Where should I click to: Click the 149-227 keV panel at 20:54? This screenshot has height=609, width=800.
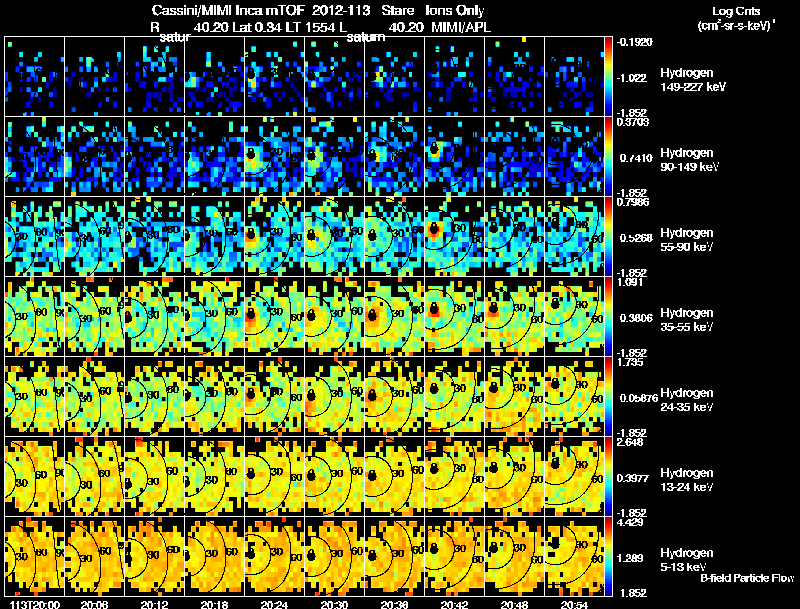click(574, 76)
